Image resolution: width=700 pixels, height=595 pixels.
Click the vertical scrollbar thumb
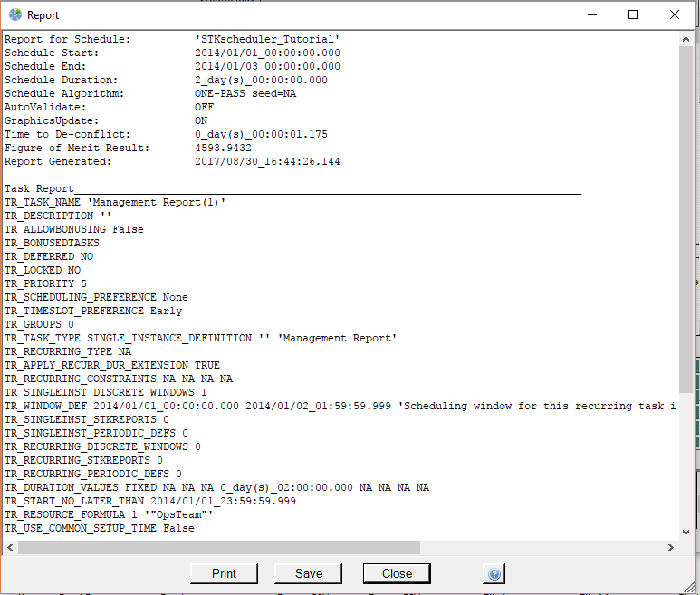686,217
